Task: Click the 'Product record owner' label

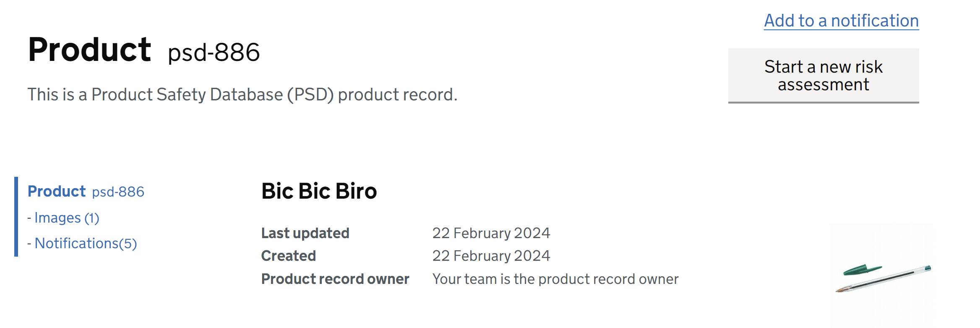Action: point(335,279)
